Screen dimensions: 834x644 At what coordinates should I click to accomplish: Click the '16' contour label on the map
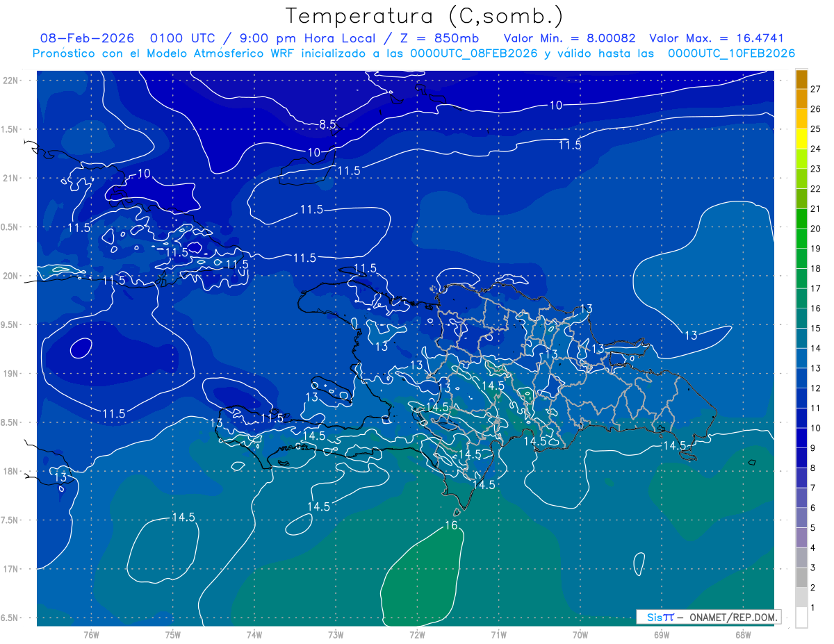(x=451, y=525)
